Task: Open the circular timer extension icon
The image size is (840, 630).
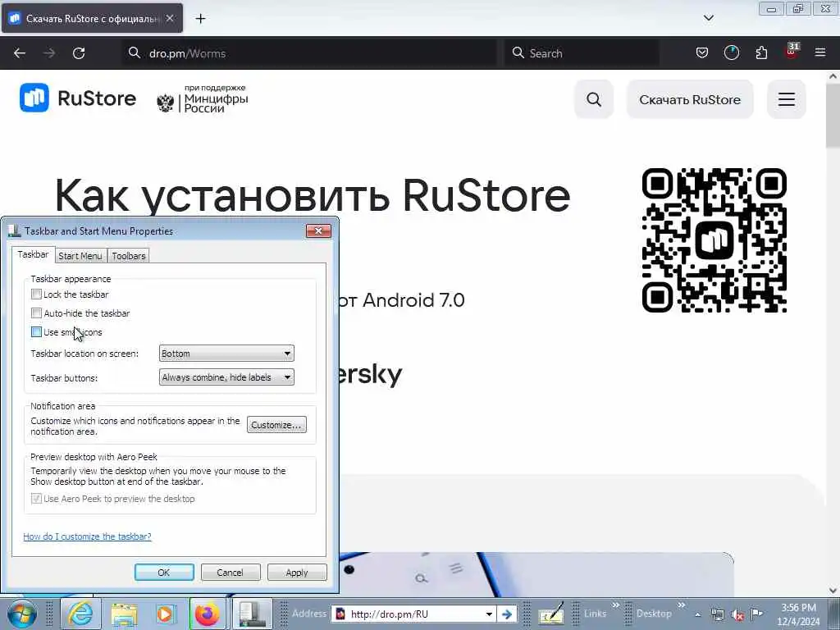Action: coord(731,53)
